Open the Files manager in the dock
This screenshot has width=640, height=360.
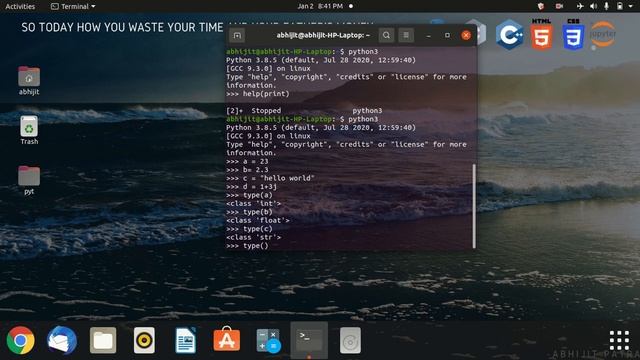(x=103, y=340)
